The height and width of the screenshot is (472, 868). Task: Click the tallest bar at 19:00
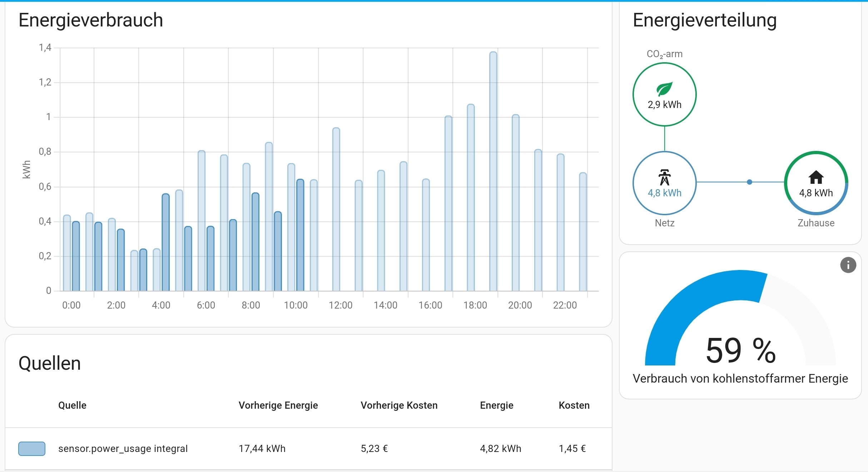[x=493, y=172]
